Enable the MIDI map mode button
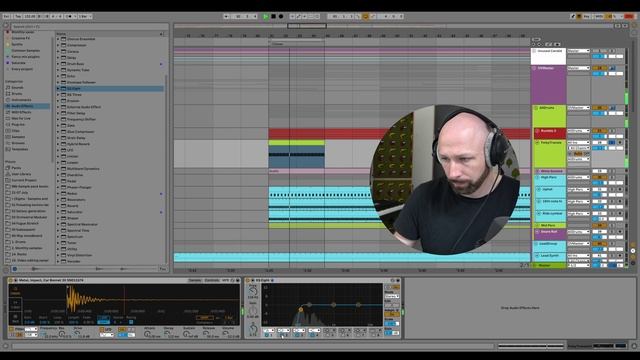This screenshot has height=360, width=640. pyautogui.click(x=598, y=16)
